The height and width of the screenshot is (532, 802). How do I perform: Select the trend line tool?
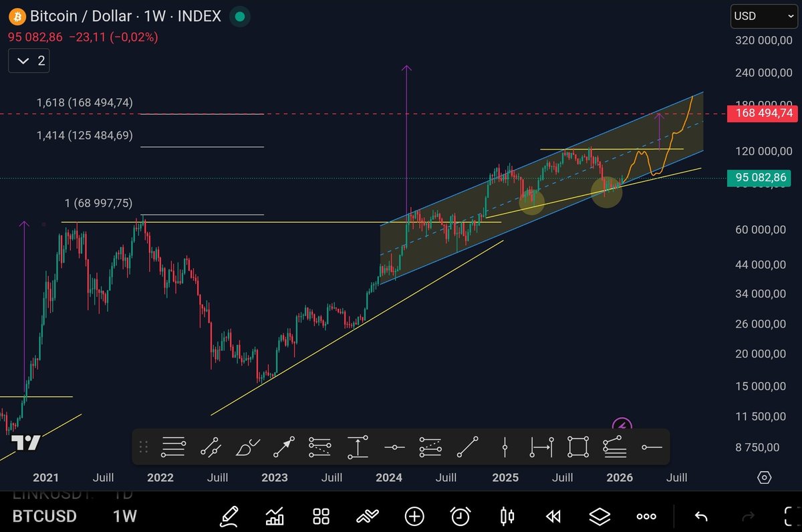(469, 446)
